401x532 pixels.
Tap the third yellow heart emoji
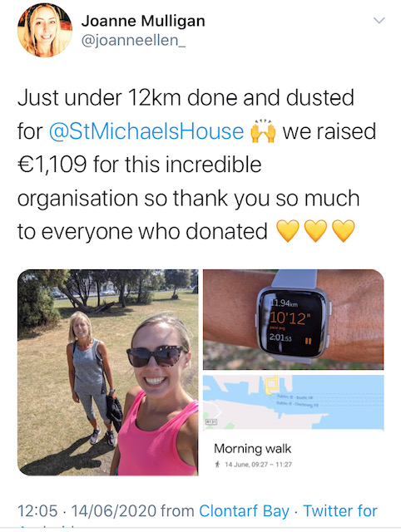point(344,231)
